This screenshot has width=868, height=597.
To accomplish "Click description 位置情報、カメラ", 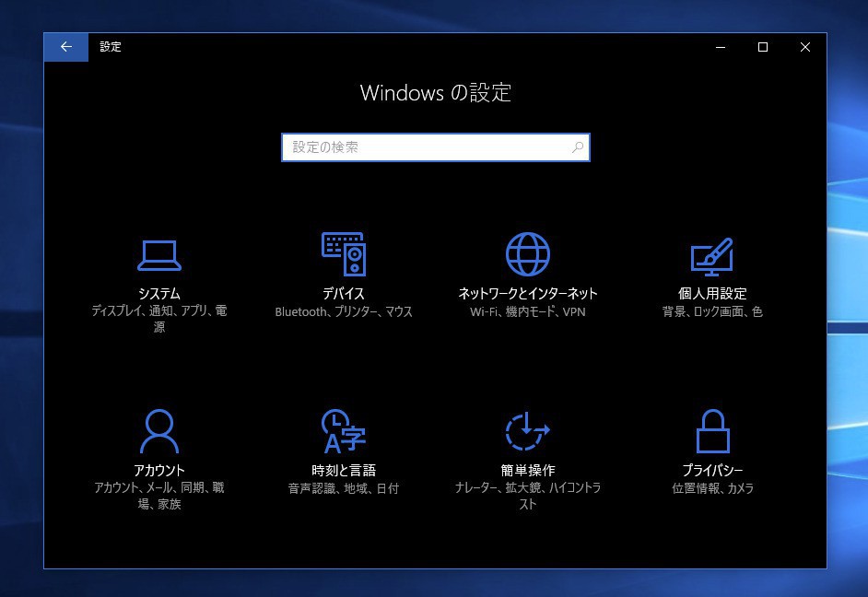I will click(x=712, y=488).
